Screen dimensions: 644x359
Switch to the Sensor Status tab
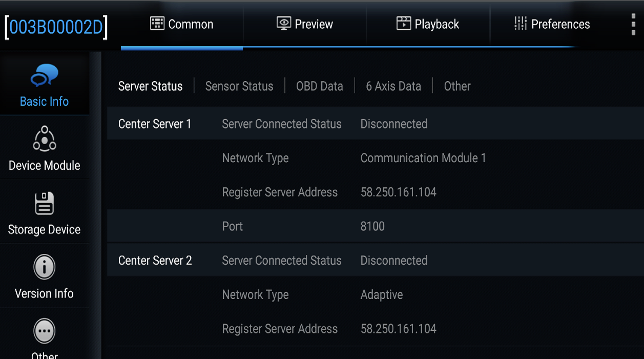239,86
